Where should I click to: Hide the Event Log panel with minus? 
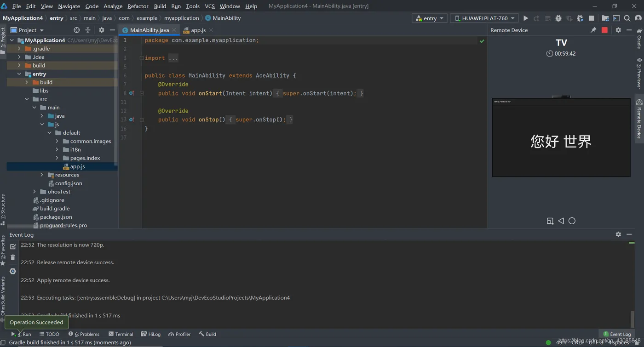coord(629,234)
